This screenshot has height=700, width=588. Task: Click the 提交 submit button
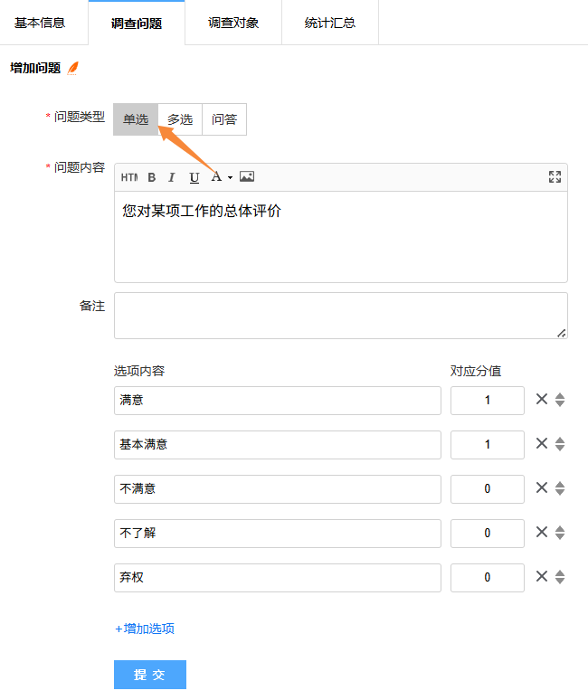150,675
